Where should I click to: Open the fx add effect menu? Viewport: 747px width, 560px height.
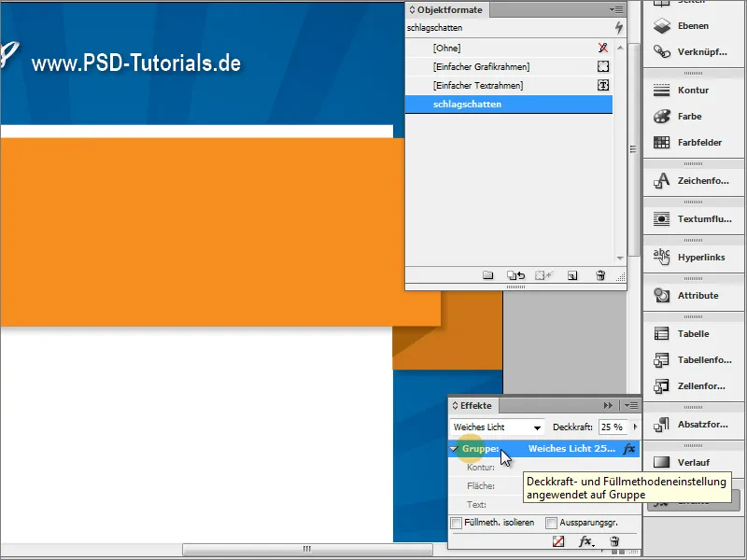point(586,541)
